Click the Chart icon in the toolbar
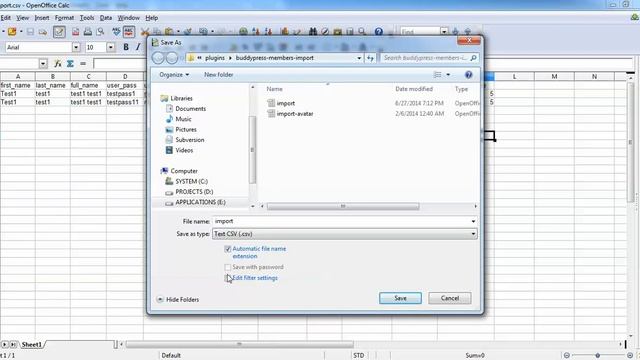The image size is (640, 360). point(284,31)
